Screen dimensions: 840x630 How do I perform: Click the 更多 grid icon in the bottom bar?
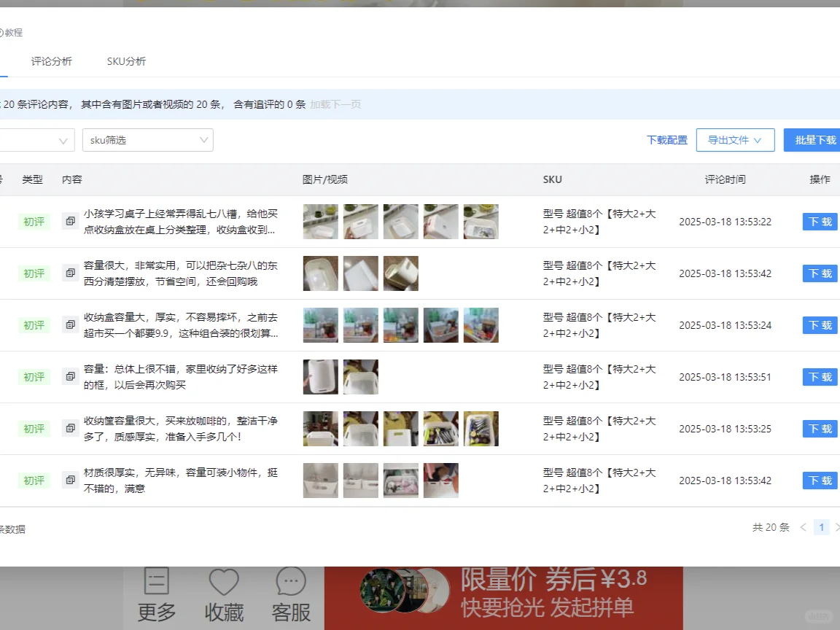click(x=156, y=582)
